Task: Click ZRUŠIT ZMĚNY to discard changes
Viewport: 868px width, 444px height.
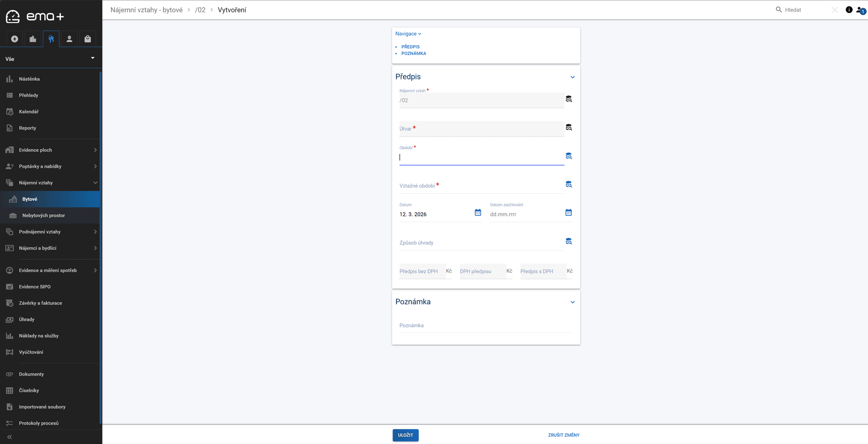Action: click(563, 435)
